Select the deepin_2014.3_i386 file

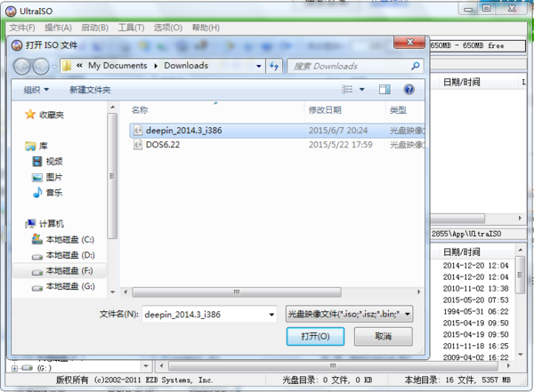pyautogui.click(x=277, y=131)
